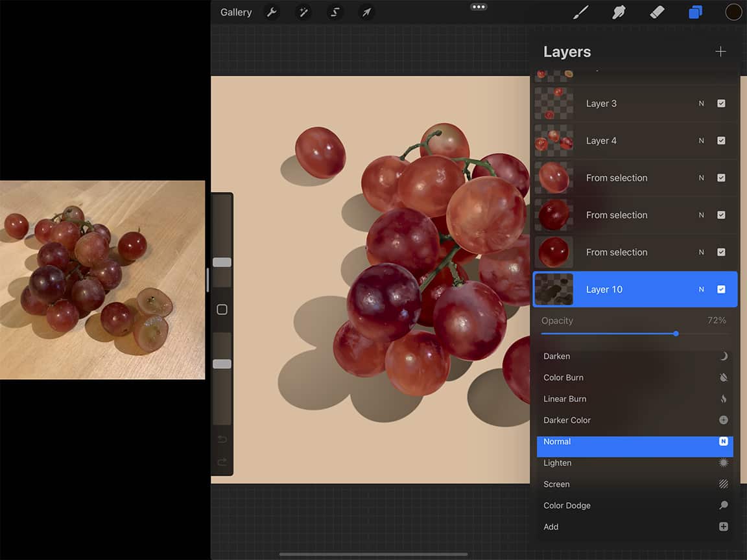The width and height of the screenshot is (747, 560).
Task: Add a new layer with plus
Action: point(720,52)
